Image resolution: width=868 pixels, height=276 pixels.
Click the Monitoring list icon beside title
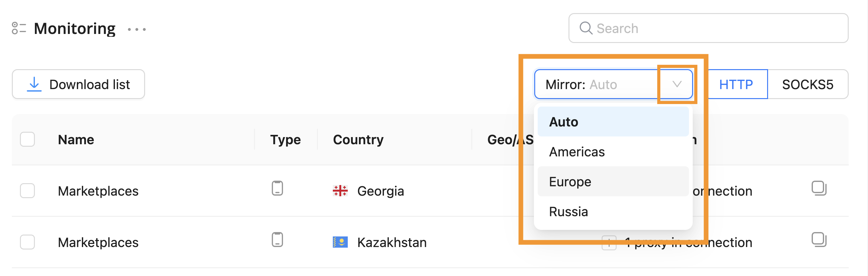tap(19, 28)
